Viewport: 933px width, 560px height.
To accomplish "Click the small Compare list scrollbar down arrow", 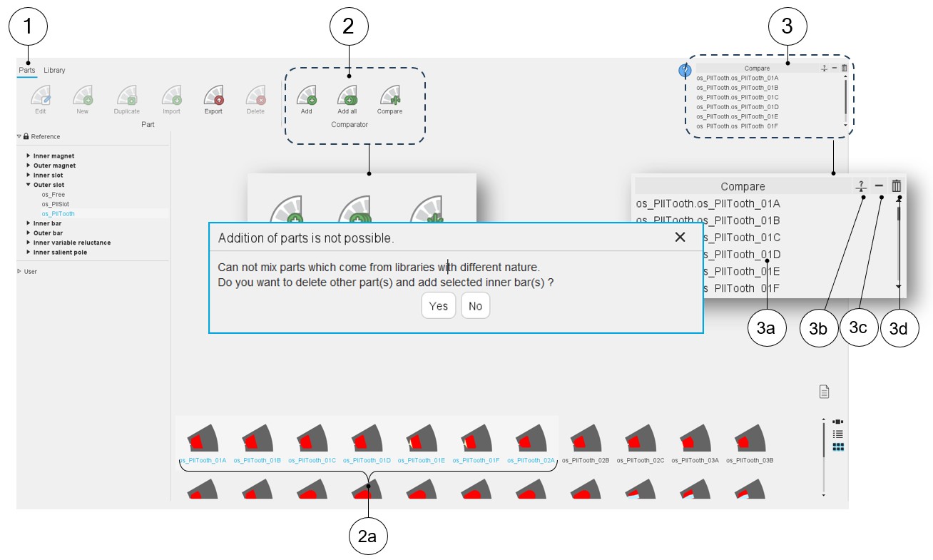I will point(845,126).
